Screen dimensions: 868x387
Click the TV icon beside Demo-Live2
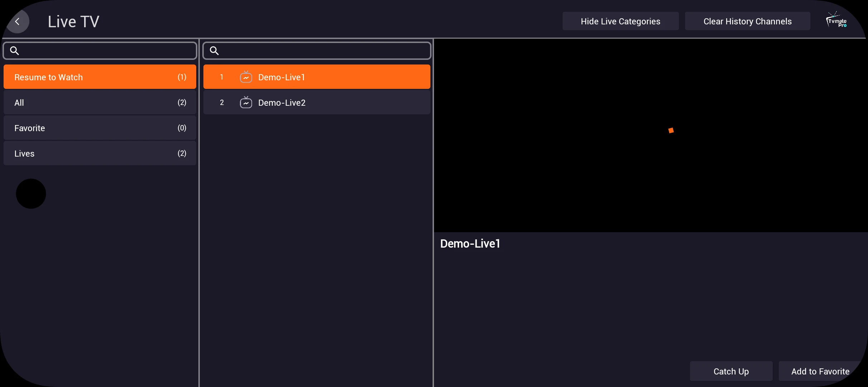coord(246,102)
